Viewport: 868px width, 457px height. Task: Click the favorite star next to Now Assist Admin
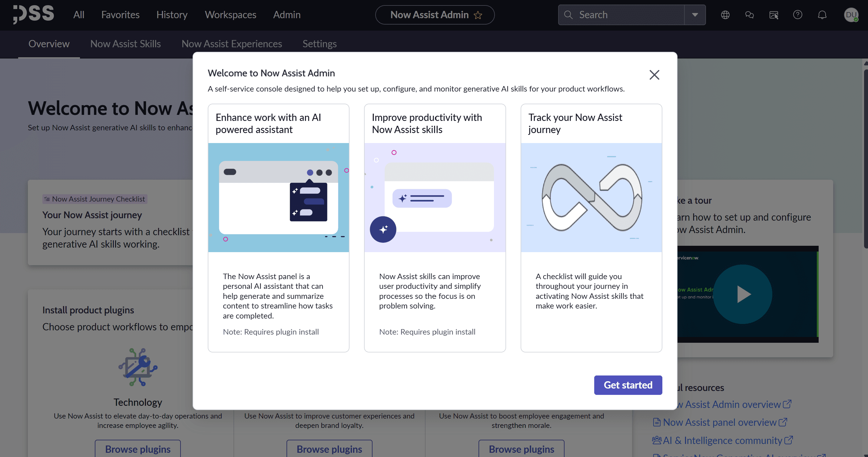pyautogui.click(x=478, y=15)
